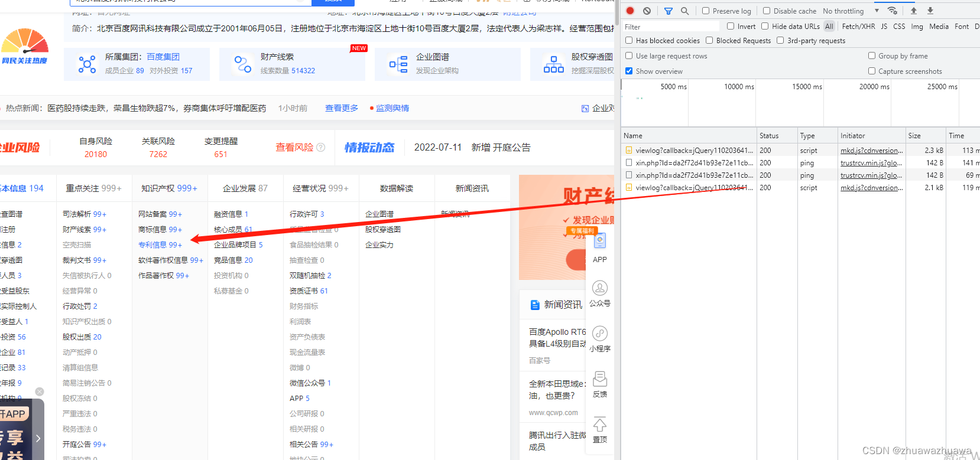
Task: Clear the network log
Action: click(x=647, y=11)
